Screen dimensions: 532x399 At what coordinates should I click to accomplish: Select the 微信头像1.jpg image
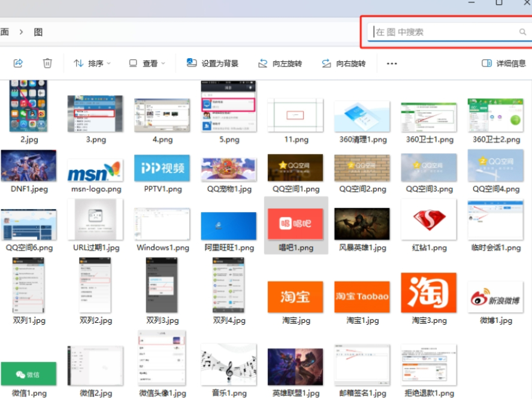pyautogui.click(x=162, y=358)
